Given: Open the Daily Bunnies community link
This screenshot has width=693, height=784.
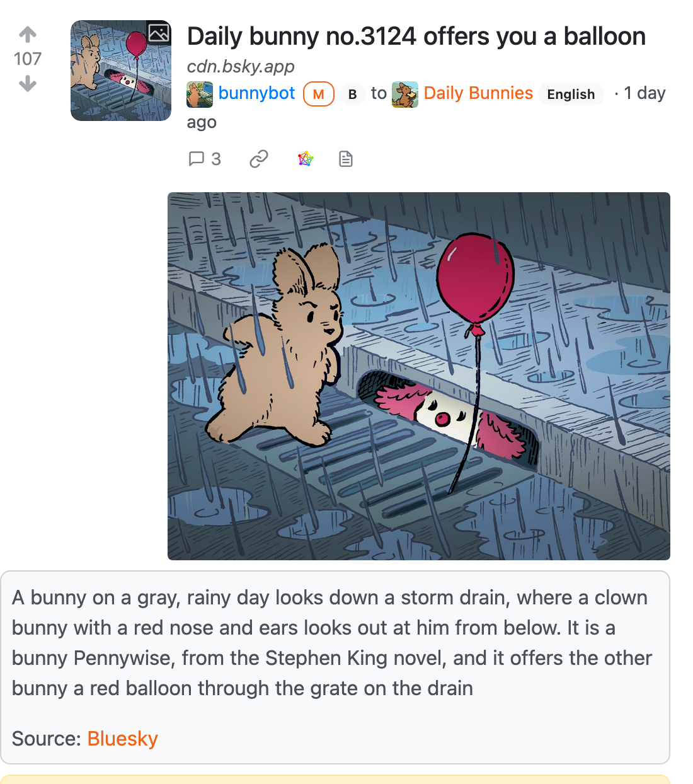Looking at the screenshot, I should [478, 93].
